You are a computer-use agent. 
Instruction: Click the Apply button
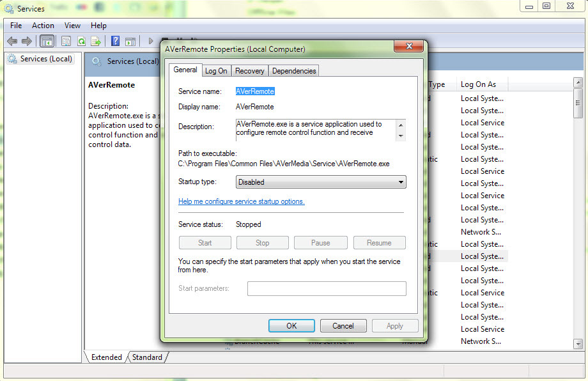pyautogui.click(x=395, y=326)
